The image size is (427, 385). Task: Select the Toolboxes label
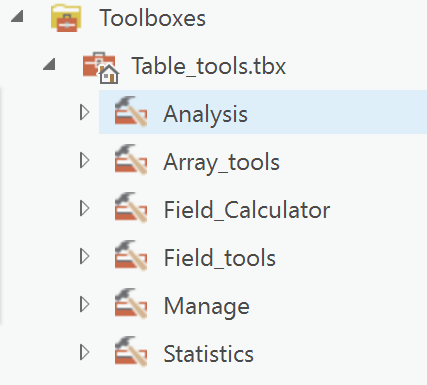(153, 18)
